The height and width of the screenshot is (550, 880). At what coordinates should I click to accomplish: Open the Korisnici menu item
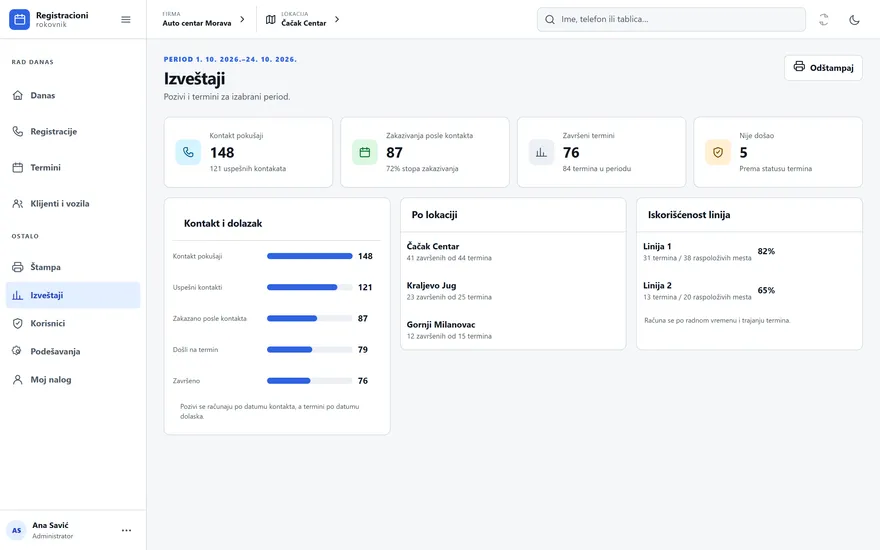pos(73,323)
